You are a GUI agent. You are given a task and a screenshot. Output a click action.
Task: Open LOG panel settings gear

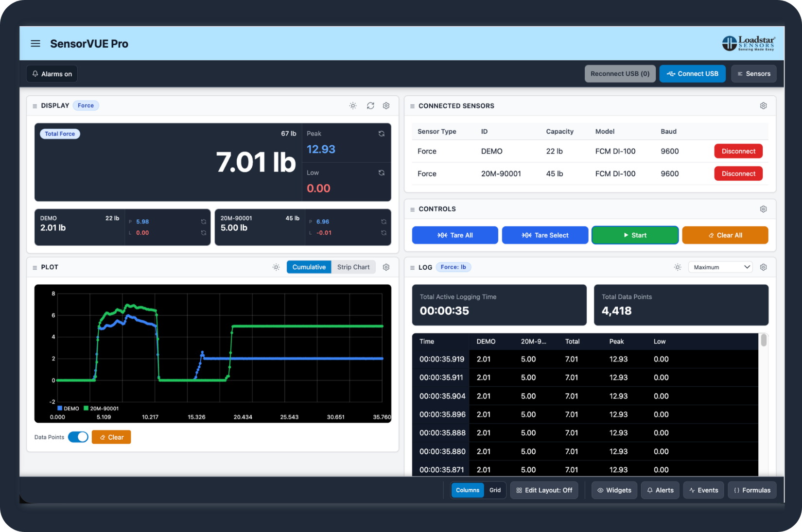(x=764, y=267)
